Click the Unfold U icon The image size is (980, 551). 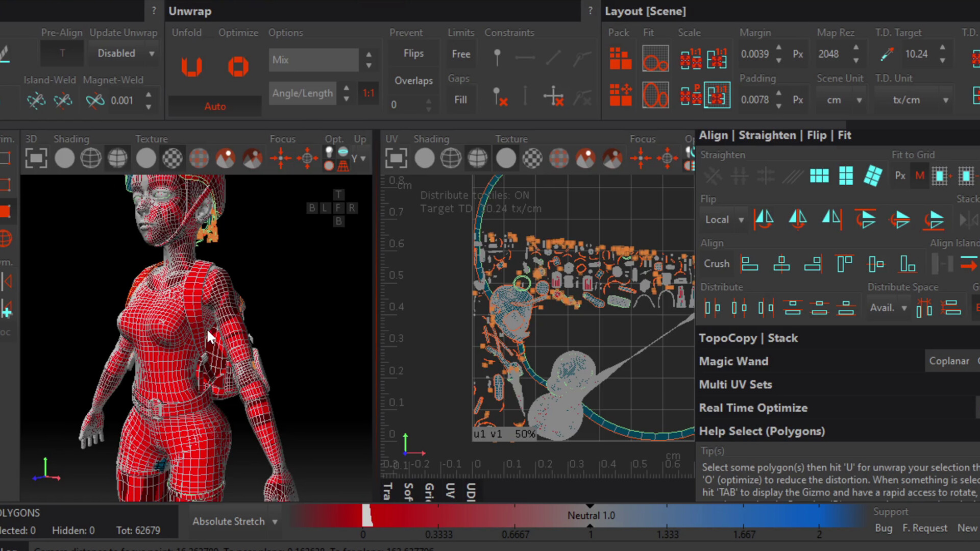(192, 66)
